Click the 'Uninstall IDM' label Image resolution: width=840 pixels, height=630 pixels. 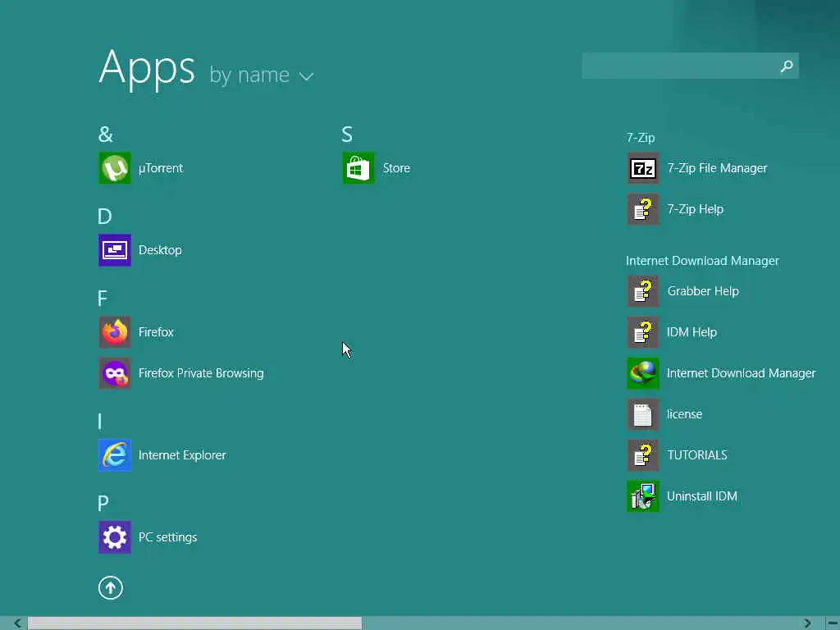coord(702,496)
